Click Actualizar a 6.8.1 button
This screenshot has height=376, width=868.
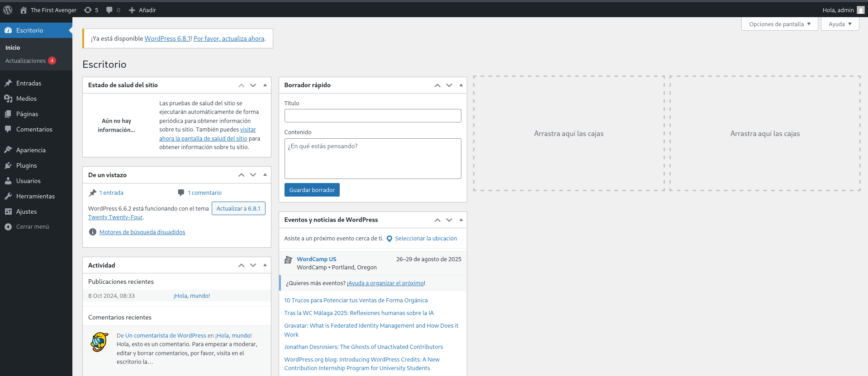click(x=238, y=208)
